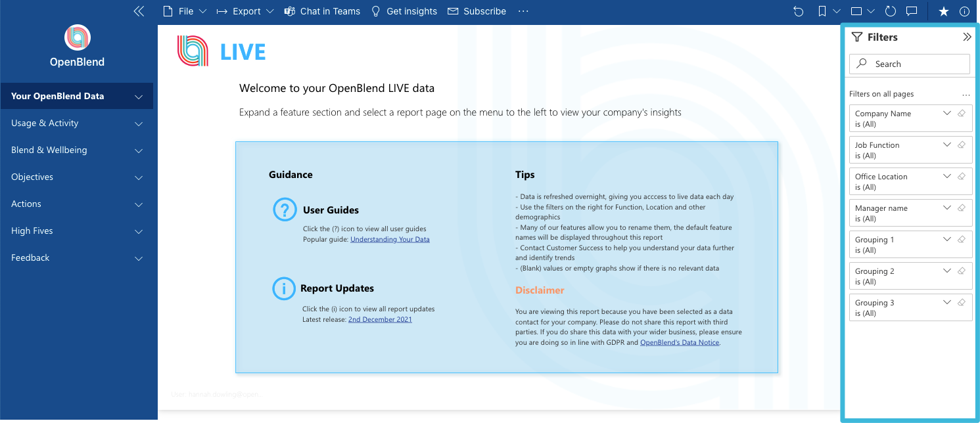Click the View layout icon
This screenshot has height=423, width=980.
click(x=856, y=11)
